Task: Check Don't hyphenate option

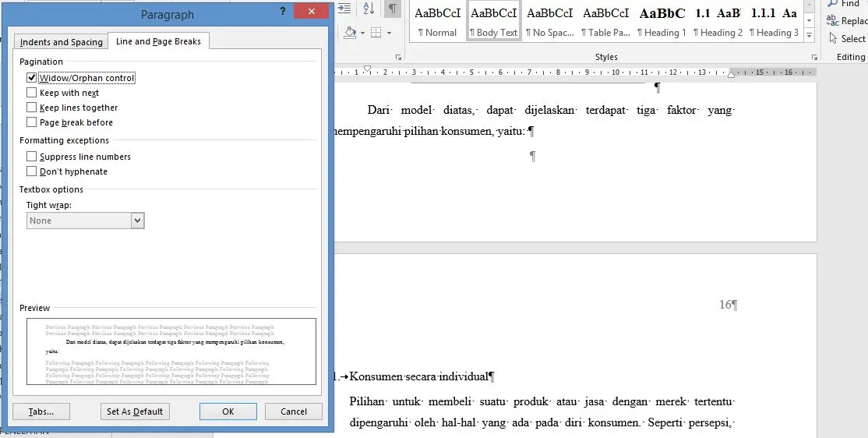Action: 31,171
